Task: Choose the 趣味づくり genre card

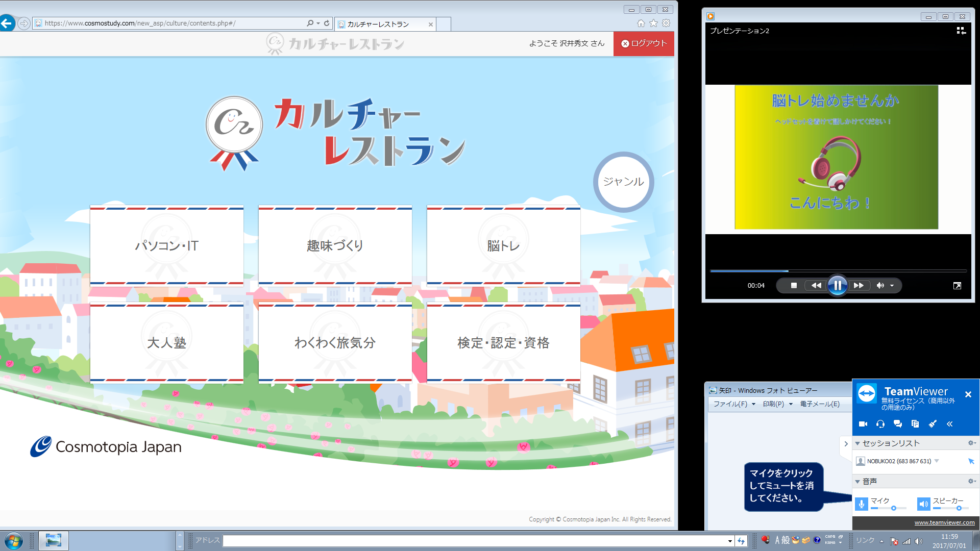Action: click(335, 245)
